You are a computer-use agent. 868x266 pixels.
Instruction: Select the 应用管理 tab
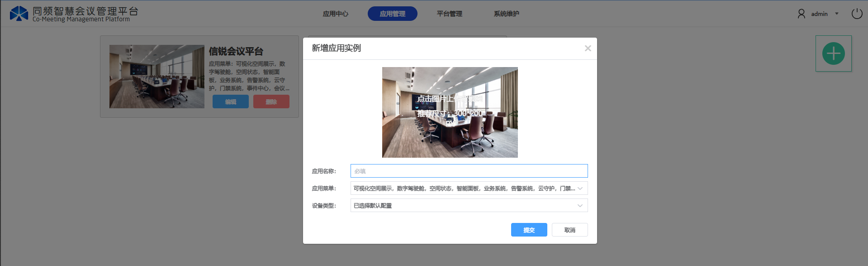pos(392,14)
